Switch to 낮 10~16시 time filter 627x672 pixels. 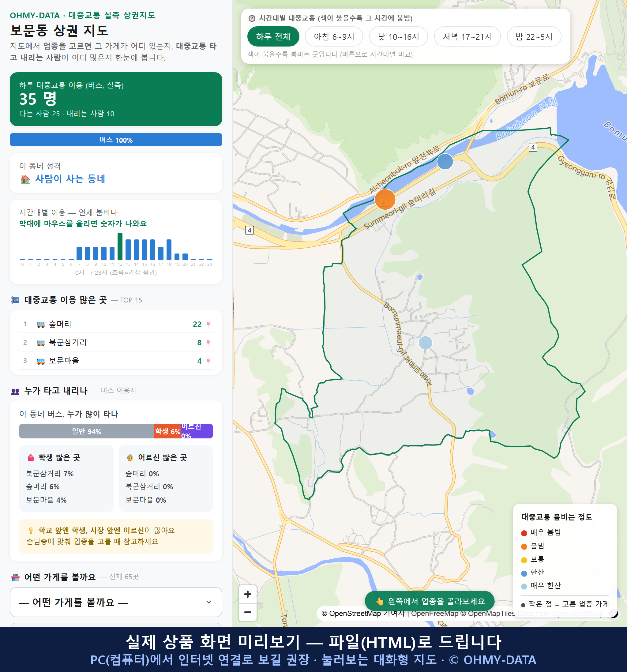[398, 36]
